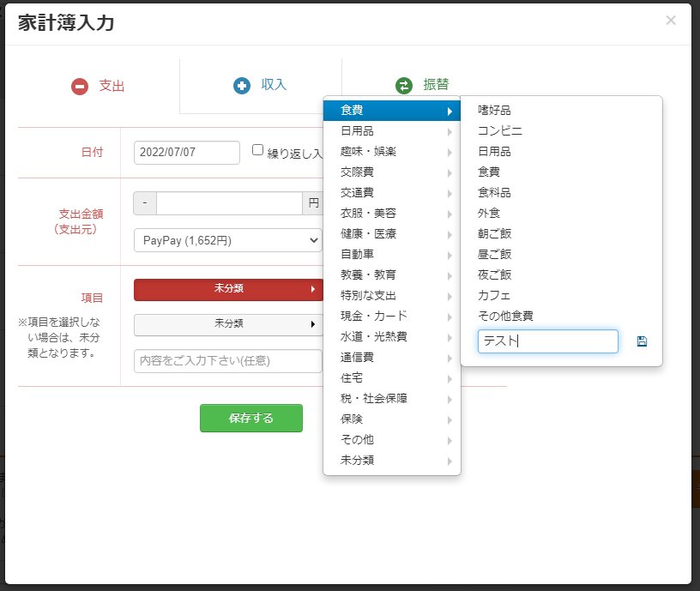Close the 家計簿入力 dialog with X
700x591 pixels.
pyautogui.click(x=671, y=20)
